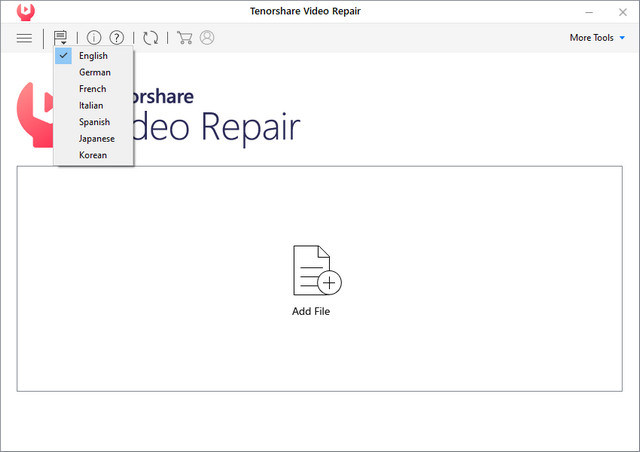Select English in the language menu
This screenshot has width=640, height=452.
93,56
